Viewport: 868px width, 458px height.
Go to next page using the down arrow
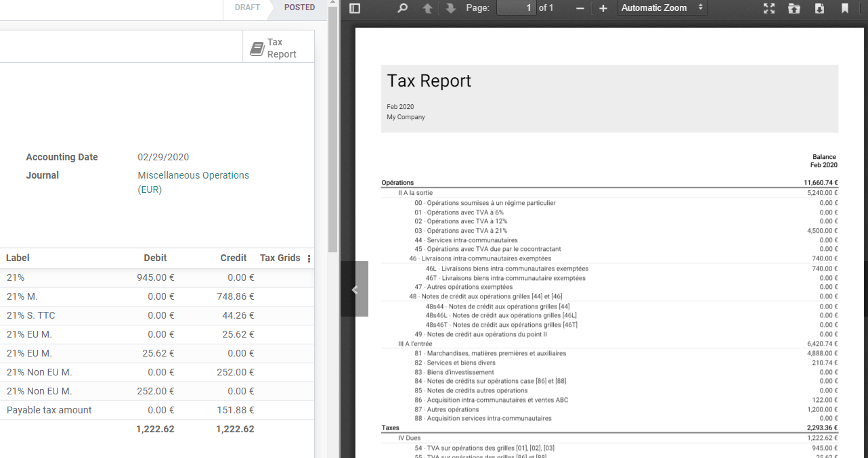(452, 8)
